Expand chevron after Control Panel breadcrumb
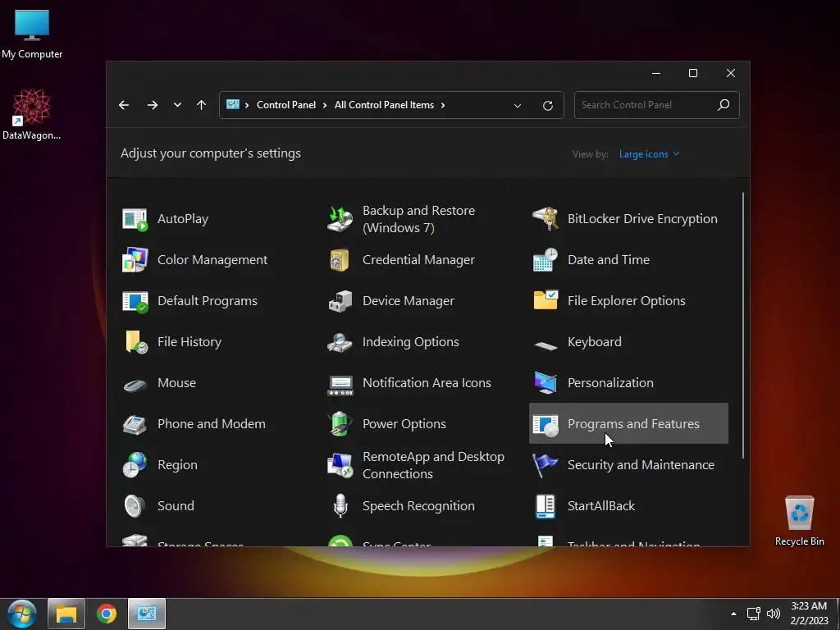 tap(325, 105)
